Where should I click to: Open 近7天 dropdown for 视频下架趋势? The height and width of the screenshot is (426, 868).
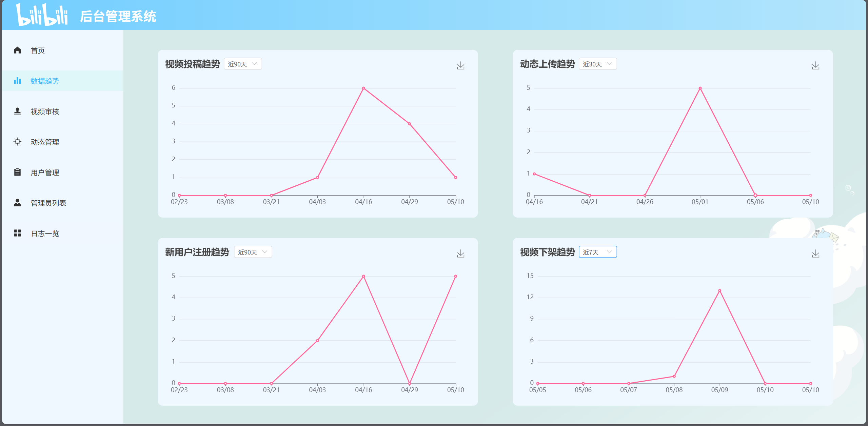597,252
